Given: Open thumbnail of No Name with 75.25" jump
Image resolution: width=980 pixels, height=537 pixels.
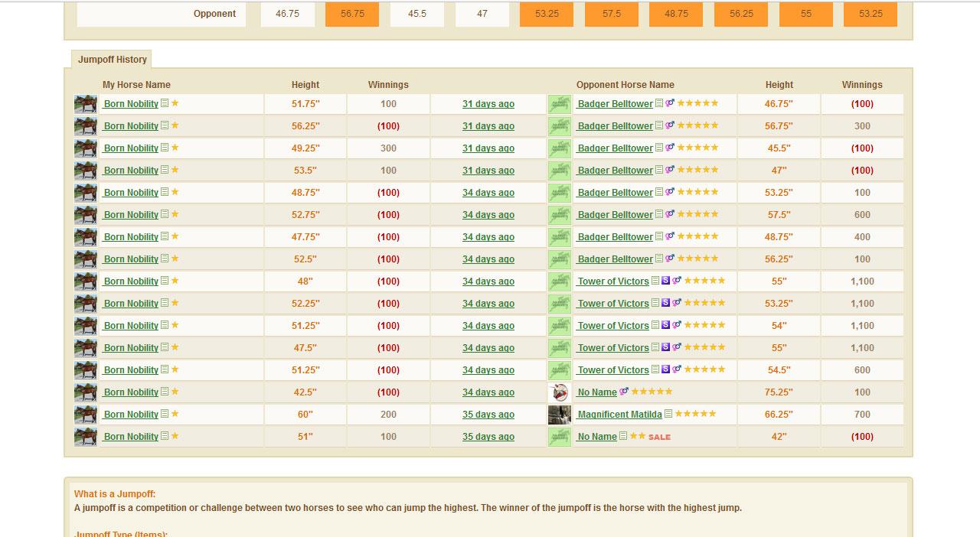Looking at the screenshot, I should [560, 392].
